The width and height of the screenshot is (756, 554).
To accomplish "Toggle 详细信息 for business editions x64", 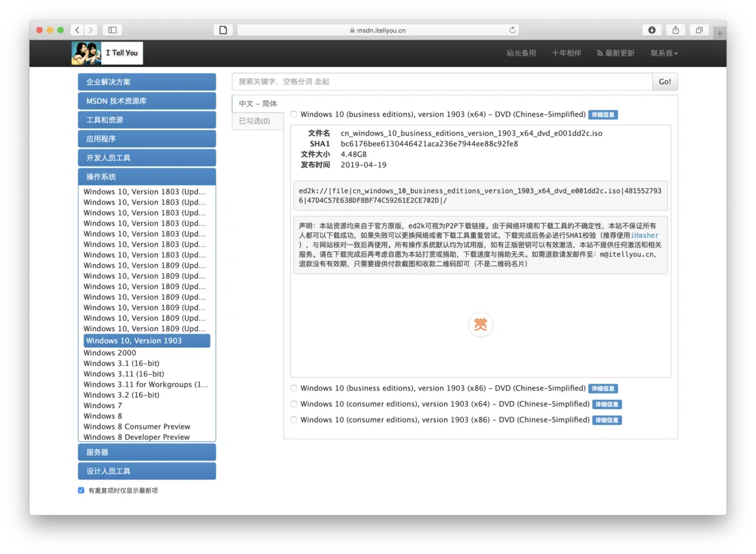I will pos(603,115).
